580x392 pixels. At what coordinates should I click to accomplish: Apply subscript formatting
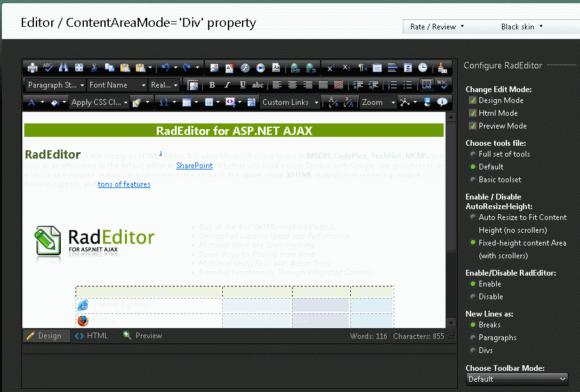click(346, 68)
